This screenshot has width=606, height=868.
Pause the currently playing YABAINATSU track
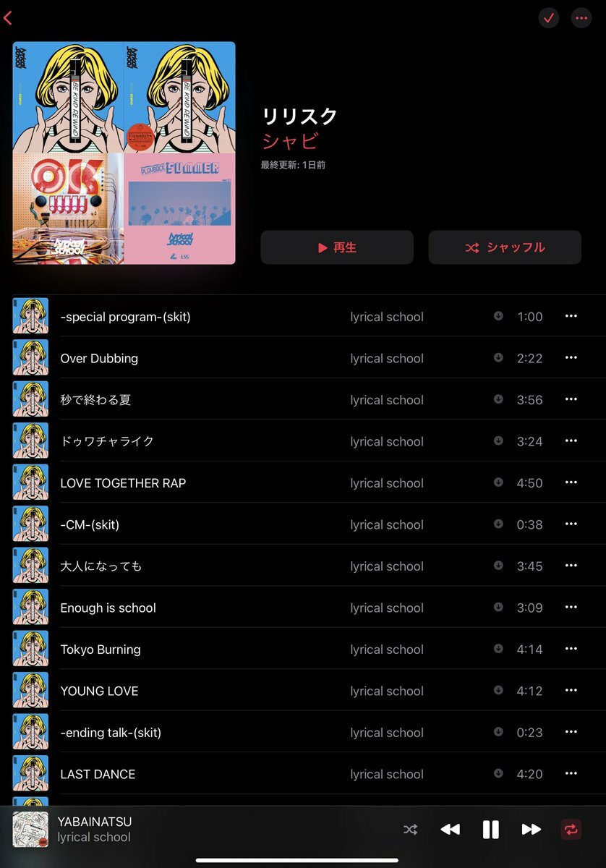pos(490,830)
